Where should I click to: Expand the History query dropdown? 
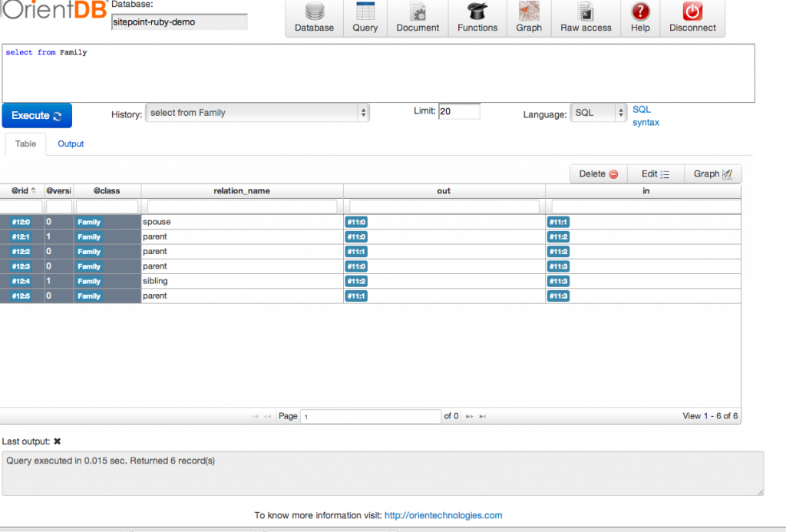257,113
